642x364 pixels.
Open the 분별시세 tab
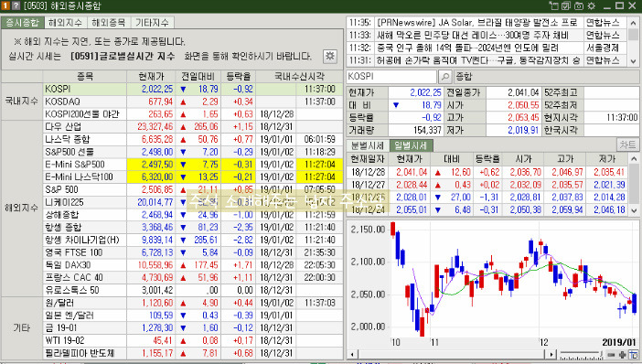click(368, 145)
